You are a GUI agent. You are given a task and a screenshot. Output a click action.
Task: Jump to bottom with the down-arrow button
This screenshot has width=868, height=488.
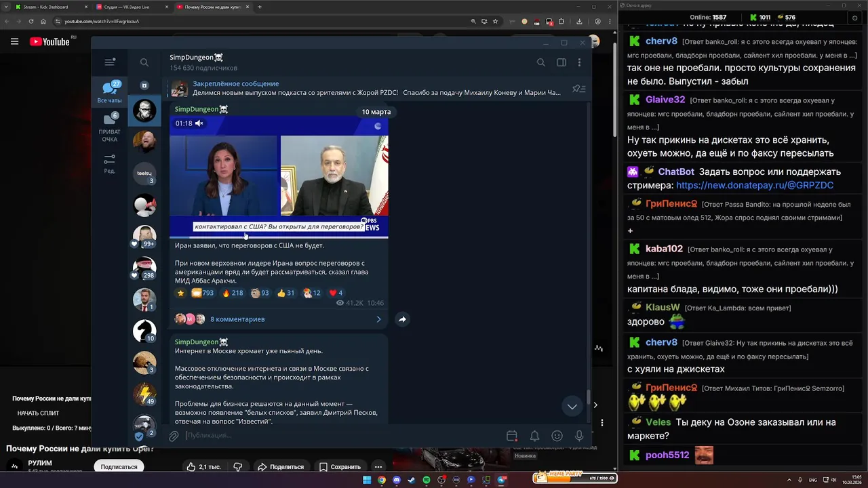572,406
